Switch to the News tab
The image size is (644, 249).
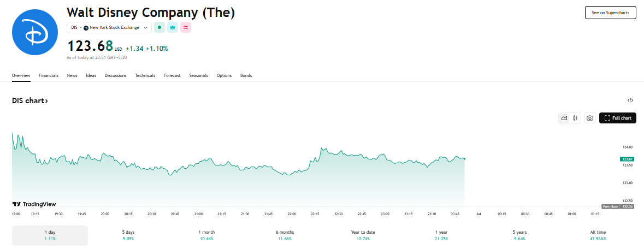[72, 75]
